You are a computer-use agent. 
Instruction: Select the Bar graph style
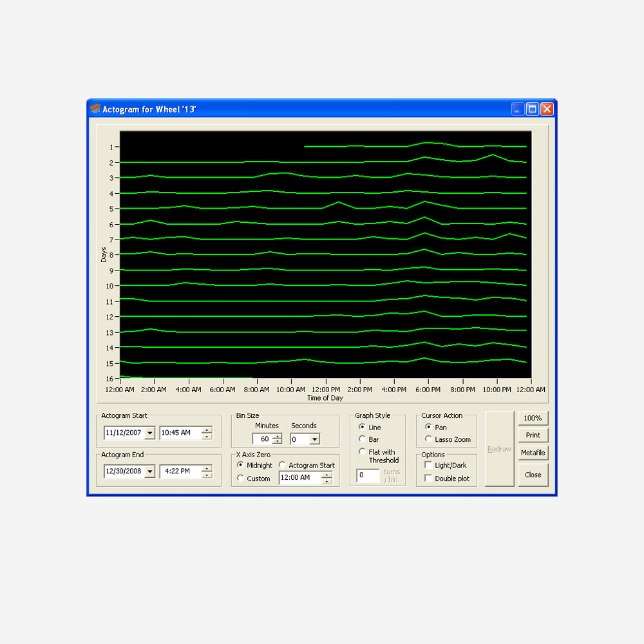[363, 439]
